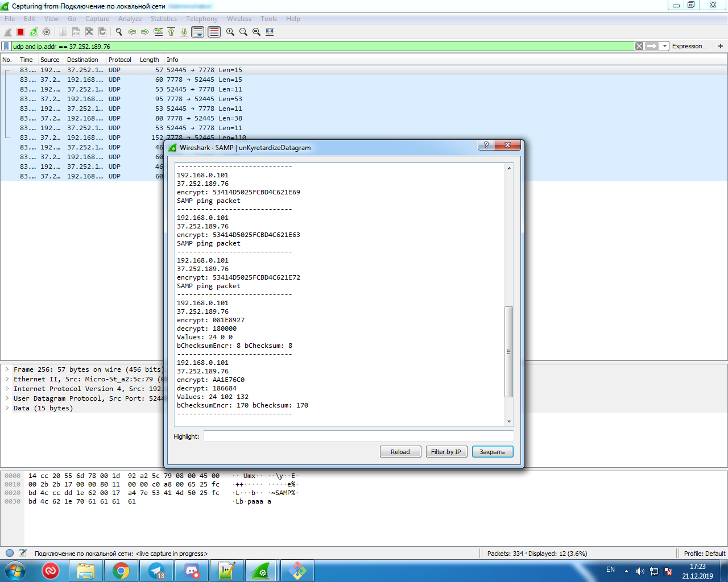Screen dimensions: 728x582
Task: Reset text zoom to normal size
Action: [x=257, y=32]
